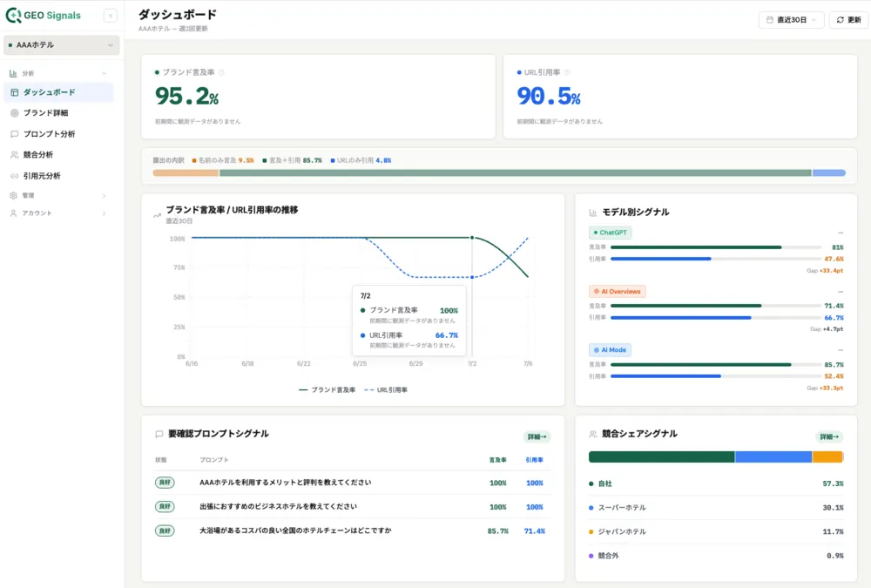Click the chat bubble icon beside プロンプト分析
This screenshot has height=588, width=871.
coord(15,134)
